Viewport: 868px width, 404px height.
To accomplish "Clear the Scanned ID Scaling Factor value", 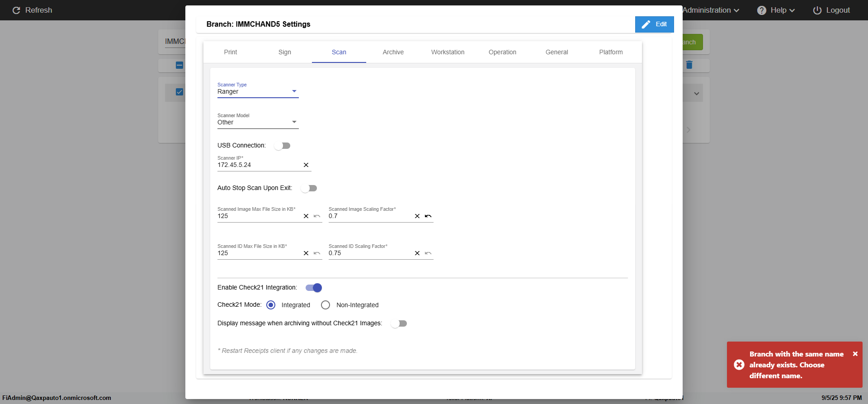I will click(417, 253).
